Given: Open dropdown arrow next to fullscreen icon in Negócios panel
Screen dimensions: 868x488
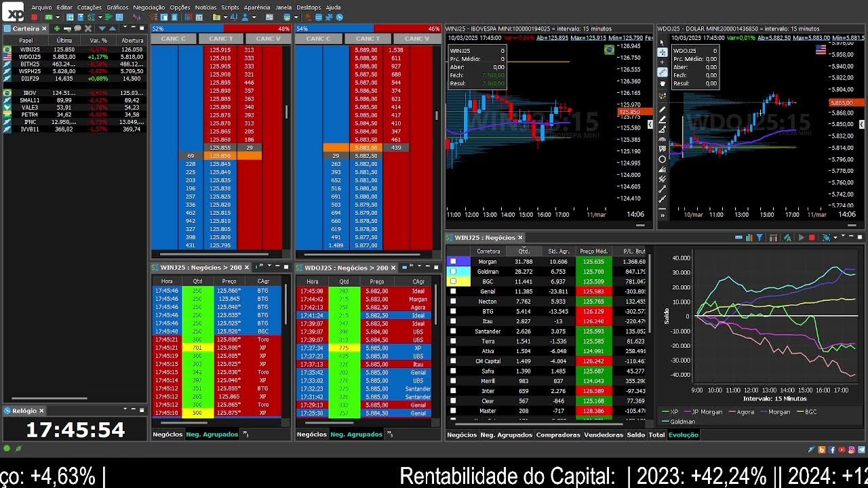Looking at the screenshot, I should (835, 238).
